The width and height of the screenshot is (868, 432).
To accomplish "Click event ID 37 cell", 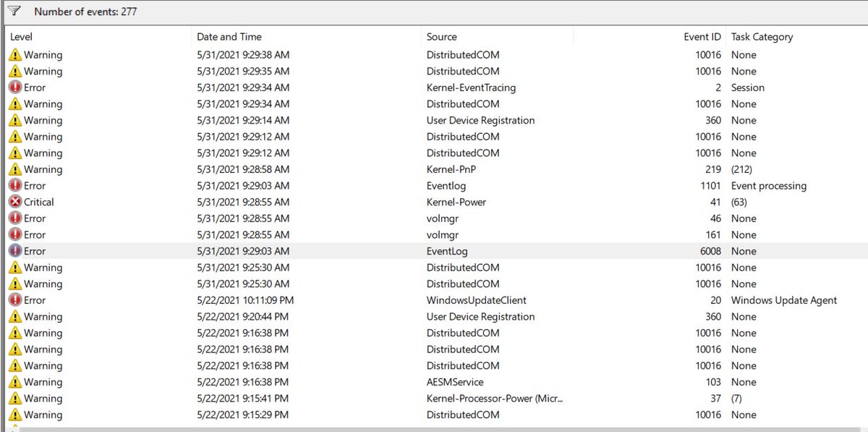I will coord(715,399).
